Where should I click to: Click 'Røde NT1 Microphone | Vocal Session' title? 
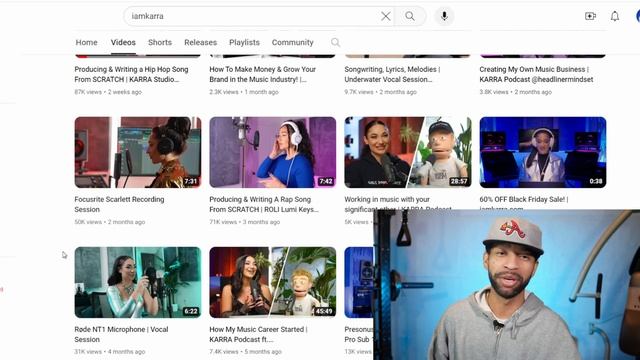[x=121, y=334]
